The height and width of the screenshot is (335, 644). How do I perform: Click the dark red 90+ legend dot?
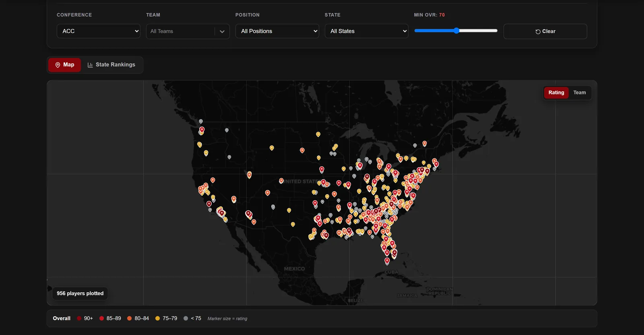point(79,318)
